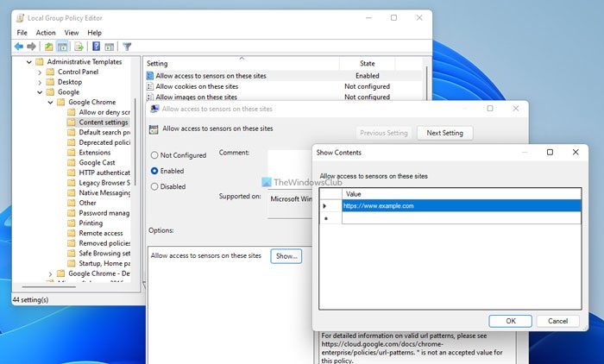Image resolution: width=604 pixels, height=364 pixels.
Task: Click the Export list toolbar icon
Action: [x=79, y=47]
